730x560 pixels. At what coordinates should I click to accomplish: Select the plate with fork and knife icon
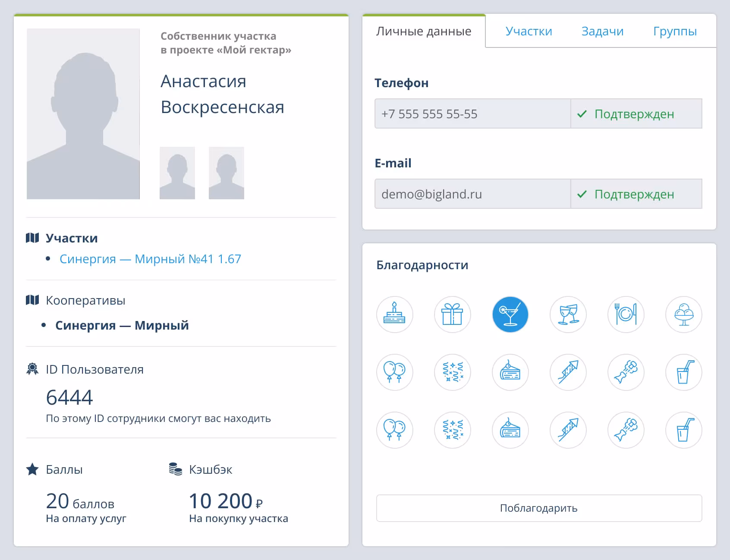[626, 315]
